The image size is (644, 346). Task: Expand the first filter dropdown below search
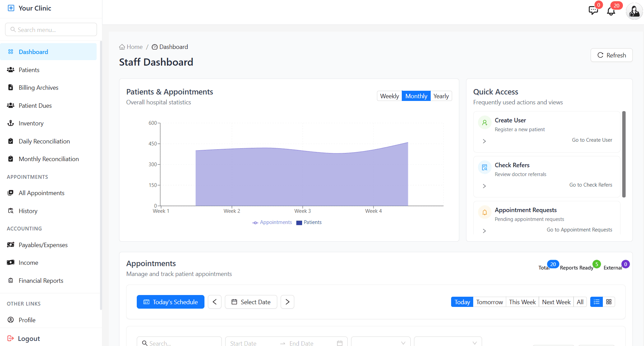(x=380, y=343)
